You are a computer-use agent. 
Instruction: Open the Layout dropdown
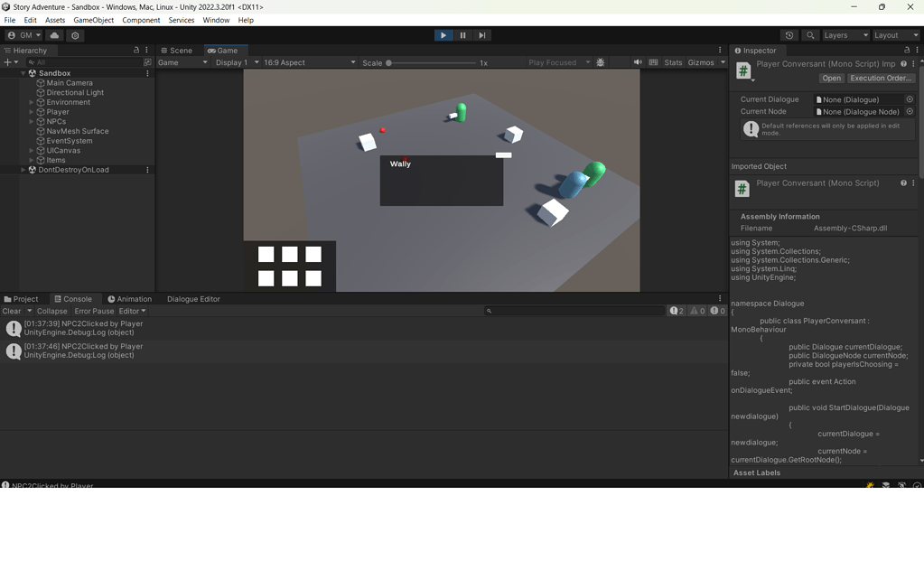point(894,34)
